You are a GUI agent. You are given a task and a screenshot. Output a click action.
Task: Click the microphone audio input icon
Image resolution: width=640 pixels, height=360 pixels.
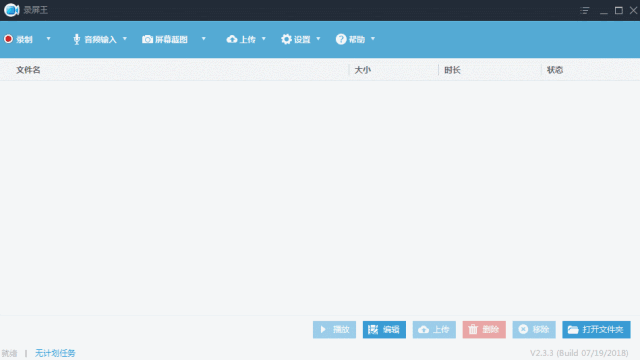coord(76,39)
